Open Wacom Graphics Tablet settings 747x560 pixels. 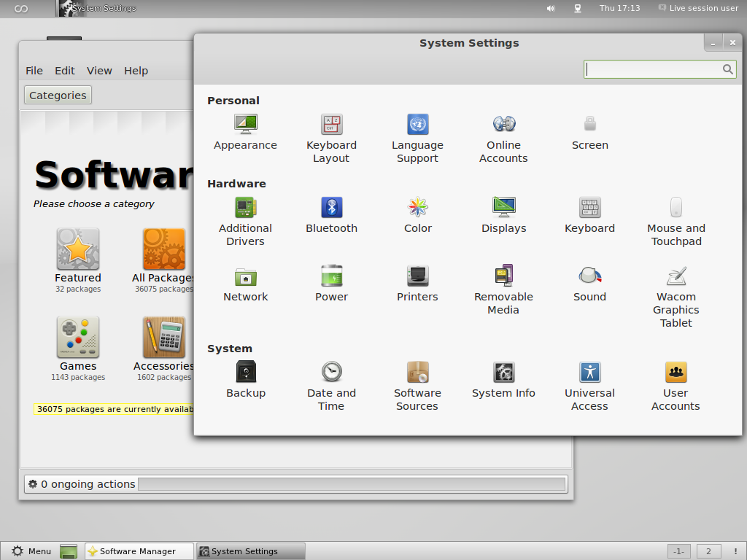click(x=676, y=297)
